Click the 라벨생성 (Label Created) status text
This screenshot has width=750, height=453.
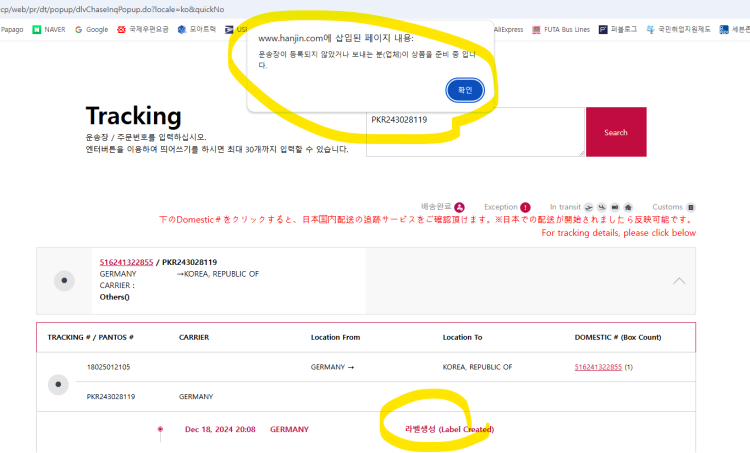(450, 429)
